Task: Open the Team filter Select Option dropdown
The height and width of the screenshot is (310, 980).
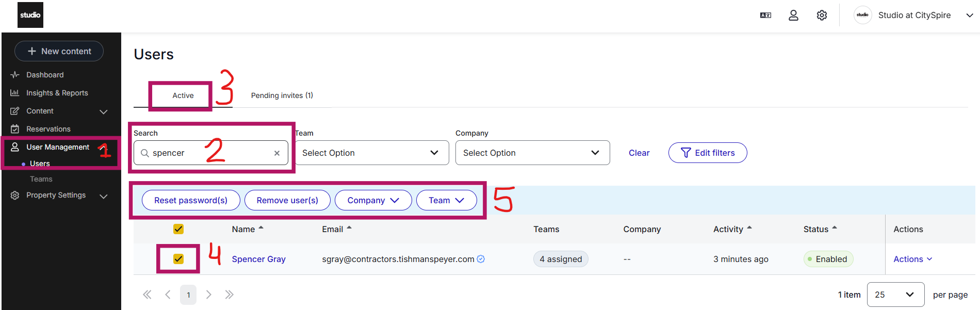Action: click(x=371, y=153)
